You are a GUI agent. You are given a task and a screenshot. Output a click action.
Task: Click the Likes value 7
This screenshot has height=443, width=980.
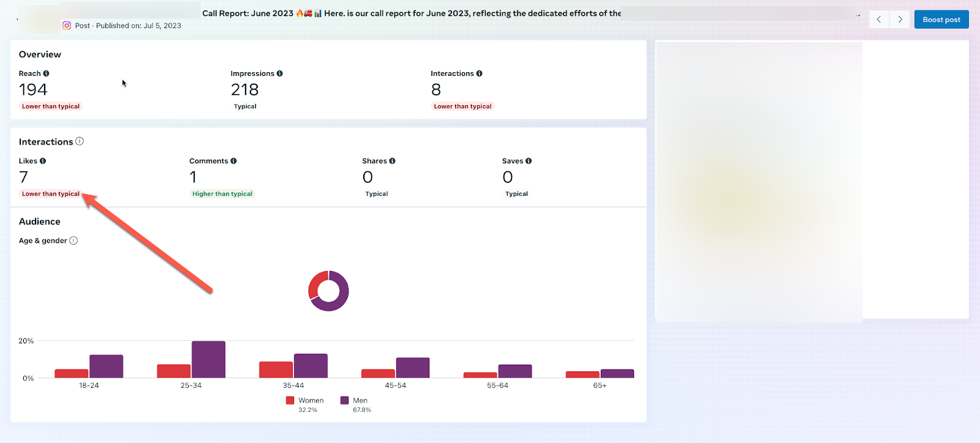[x=24, y=177]
